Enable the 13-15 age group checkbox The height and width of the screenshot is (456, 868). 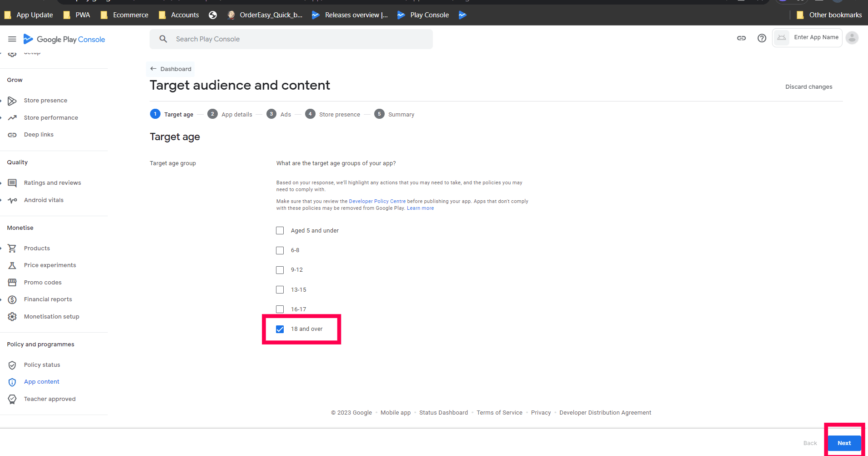point(280,290)
